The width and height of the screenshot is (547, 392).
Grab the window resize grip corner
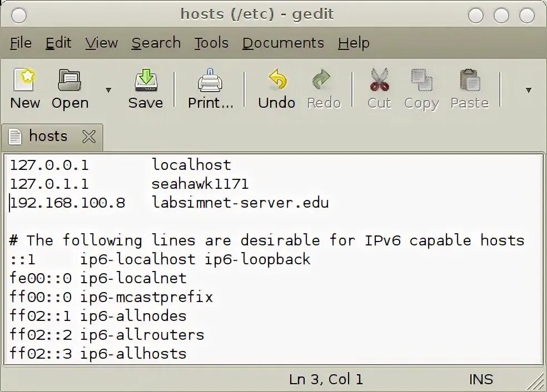coord(536,382)
